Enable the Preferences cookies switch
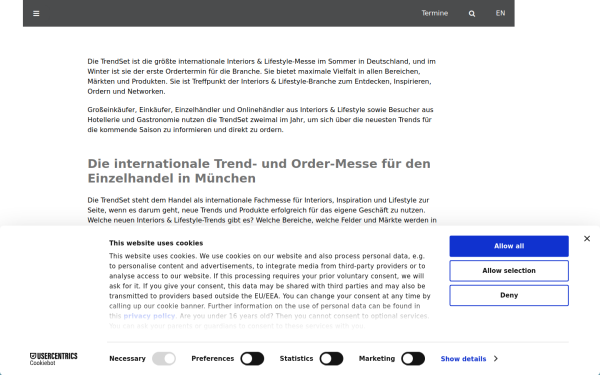Viewport: 600px width, 375px height. (252, 359)
